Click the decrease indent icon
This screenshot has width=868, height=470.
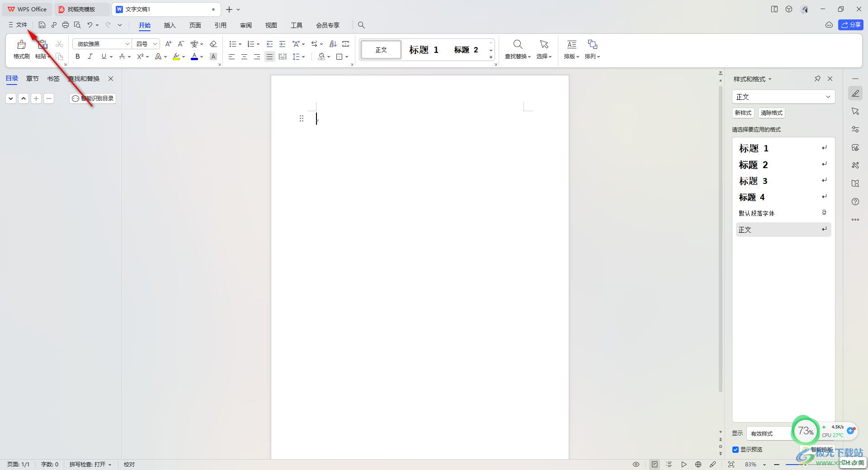[270, 44]
